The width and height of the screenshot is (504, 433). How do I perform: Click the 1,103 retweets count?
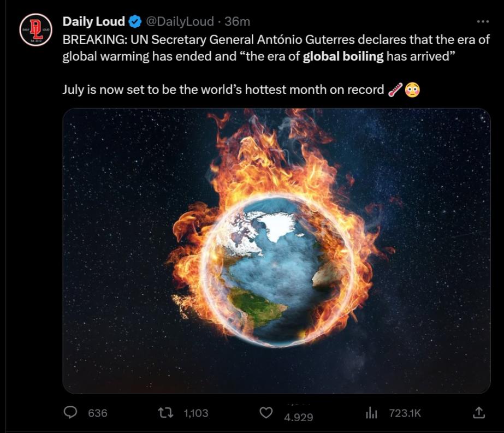196,413
